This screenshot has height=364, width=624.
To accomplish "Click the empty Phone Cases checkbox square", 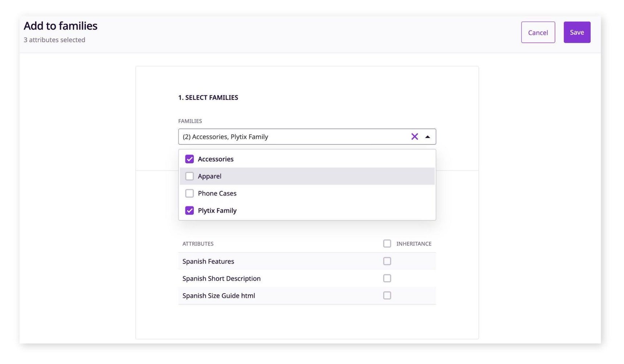I will (x=189, y=193).
